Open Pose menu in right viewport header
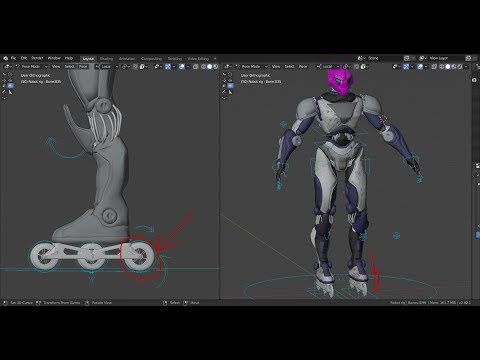The width and height of the screenshot is (480, 360). tap(303, 67)
